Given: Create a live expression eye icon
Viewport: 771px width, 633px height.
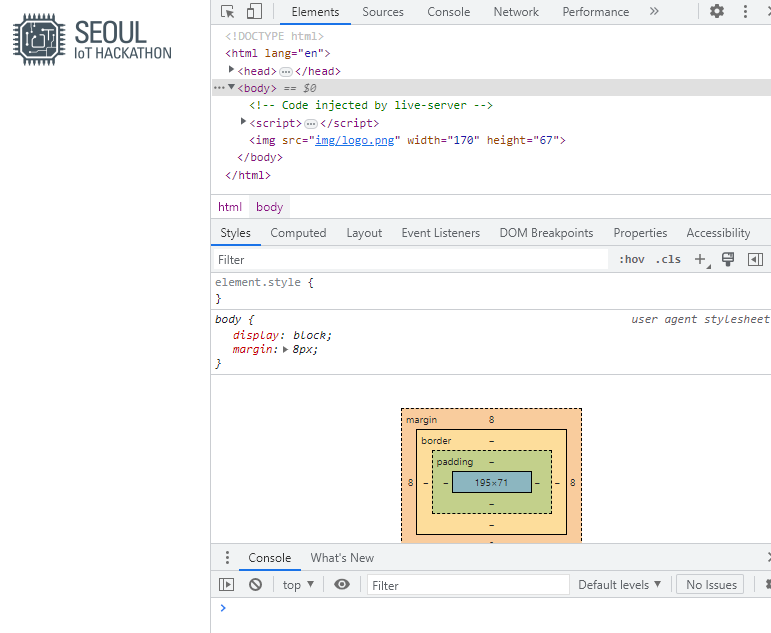Looking at the screenshot, I should pos(342,584).
